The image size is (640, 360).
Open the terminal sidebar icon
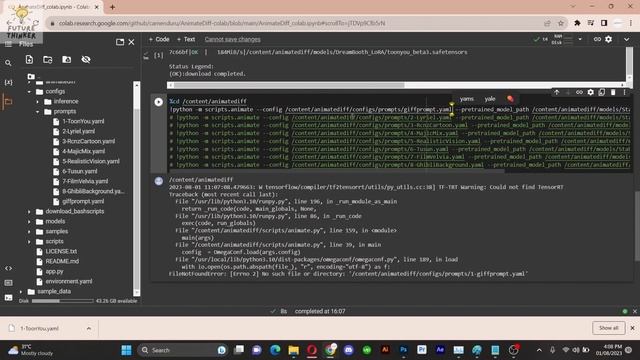point(8,298)
